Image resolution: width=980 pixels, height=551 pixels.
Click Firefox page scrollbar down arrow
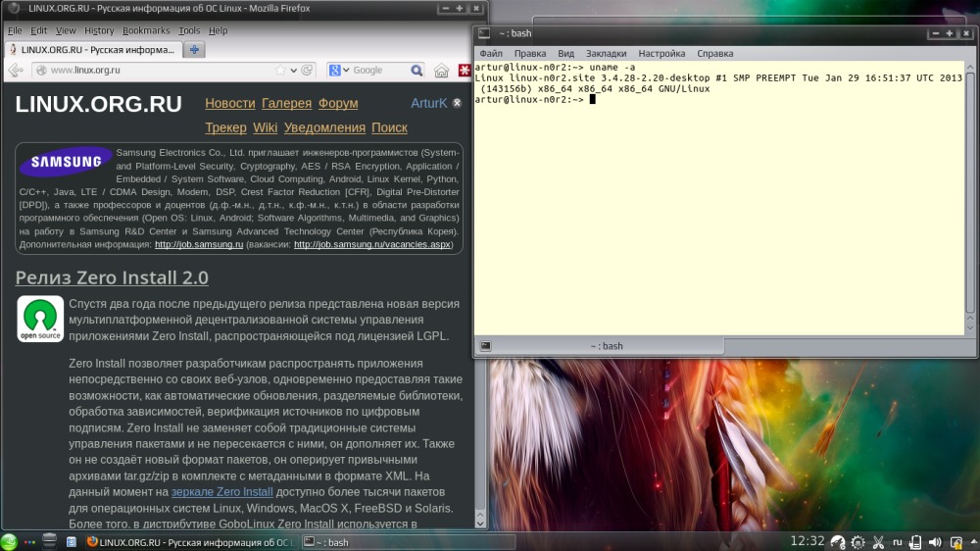point(480,523)
